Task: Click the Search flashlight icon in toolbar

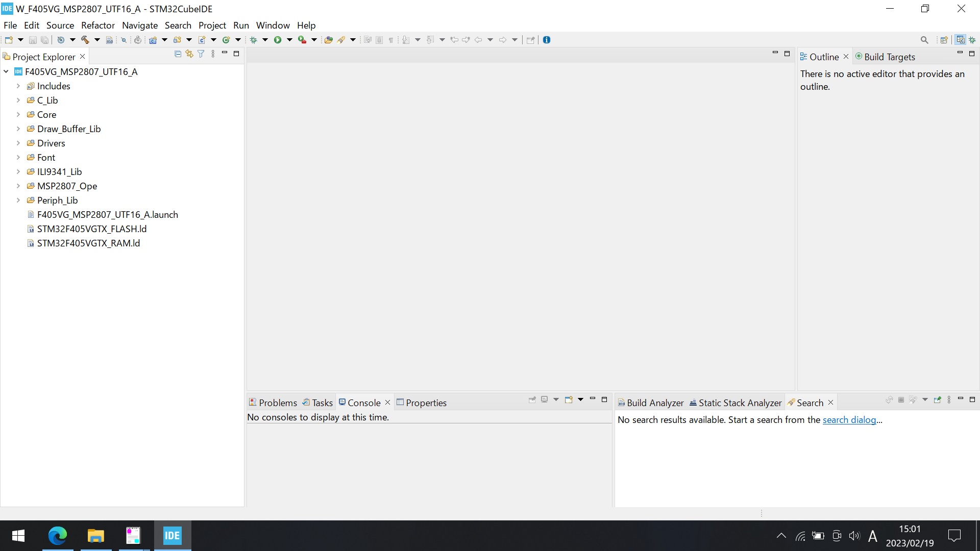Action: pyautogui.click(x=341, y=40)
